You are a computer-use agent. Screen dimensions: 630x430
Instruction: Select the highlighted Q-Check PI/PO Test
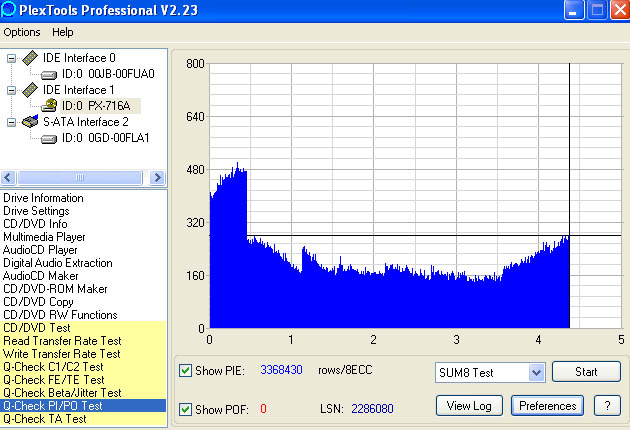pyautogui.click(x=83, y=406)
